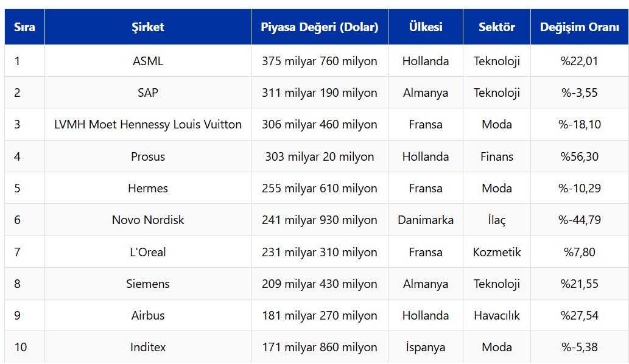Select the Inditex company cell

point(148,348)
